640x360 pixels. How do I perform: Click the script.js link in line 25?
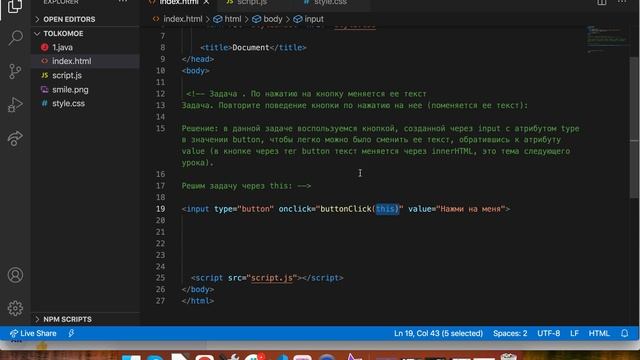(272, 278)
